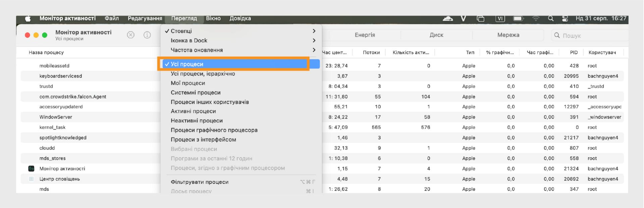This screenshot has height=208, width=644.
Task: Switch to the Енергія tab
Action: tap(365, 35)
